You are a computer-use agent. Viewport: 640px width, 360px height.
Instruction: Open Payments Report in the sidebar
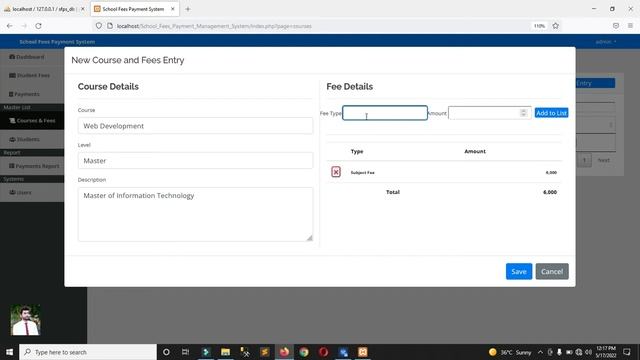(34, 166)
